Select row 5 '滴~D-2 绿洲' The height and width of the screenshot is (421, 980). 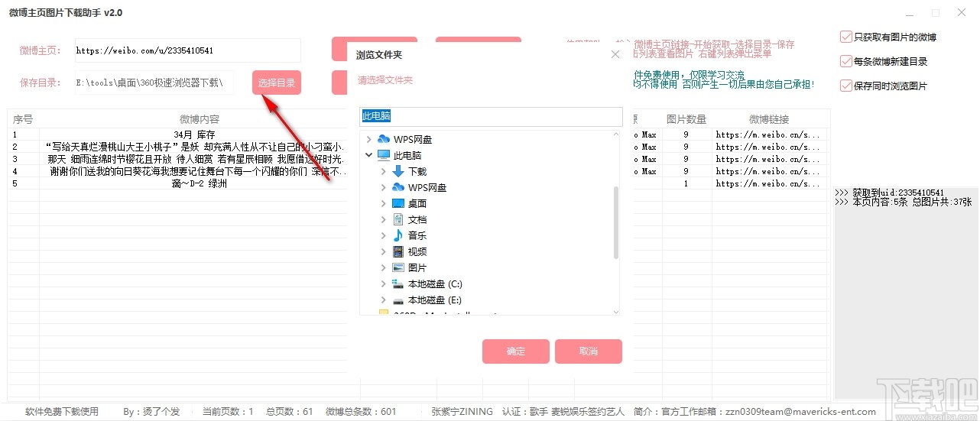pos(199,183)
